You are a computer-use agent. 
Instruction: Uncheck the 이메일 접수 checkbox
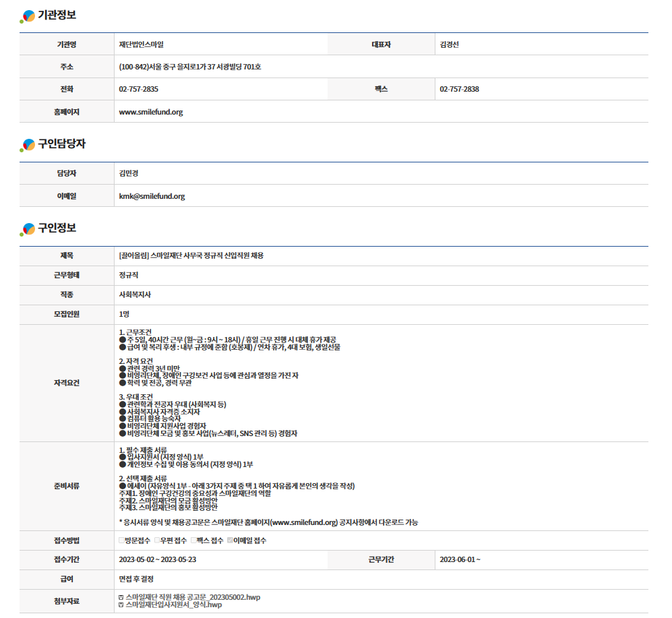(230, 540)
